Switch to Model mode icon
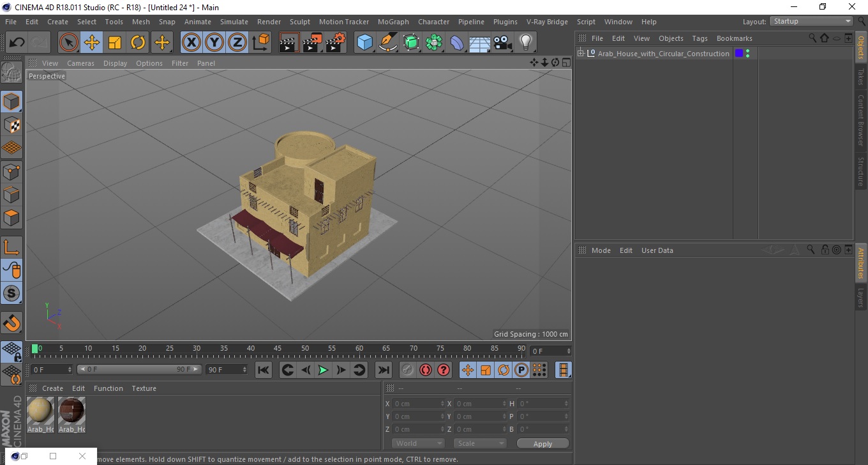Image resolution: width=868 pixels, height=465 pixels. coord(11,102)
